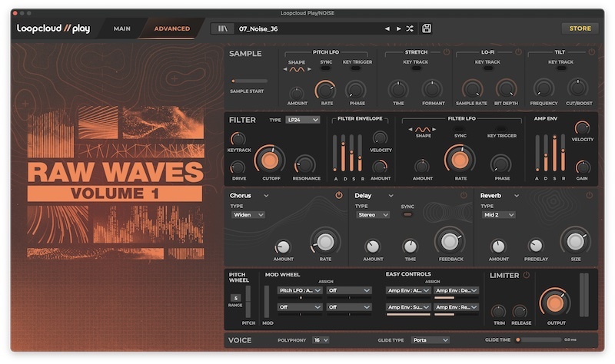Click the STORE button
Viewport: 615px width, 364px height.
(580, 28)
